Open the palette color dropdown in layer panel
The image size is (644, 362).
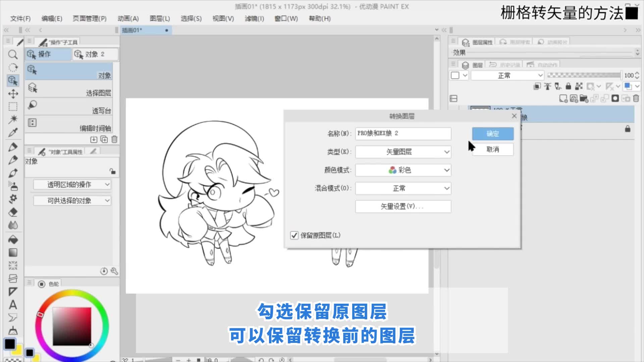(459, 75)
